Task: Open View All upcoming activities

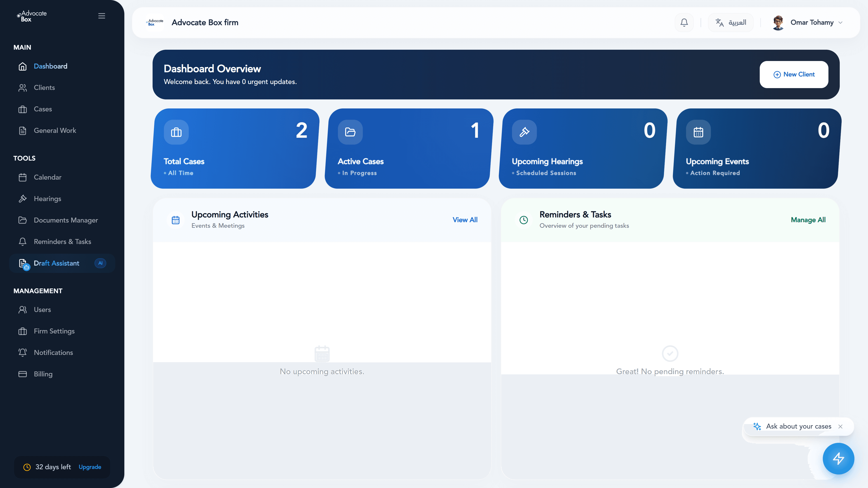Action: [x=465, y=220]
